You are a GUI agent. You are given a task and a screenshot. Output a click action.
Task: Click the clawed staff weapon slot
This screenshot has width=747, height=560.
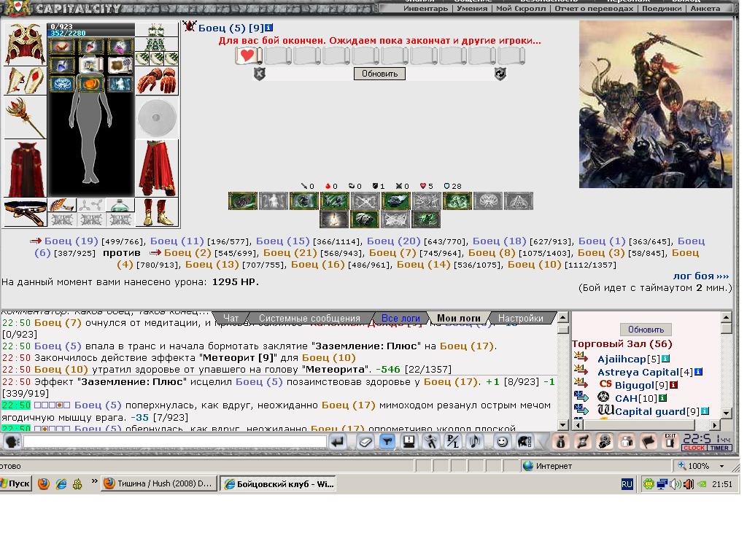coord(25,117)
